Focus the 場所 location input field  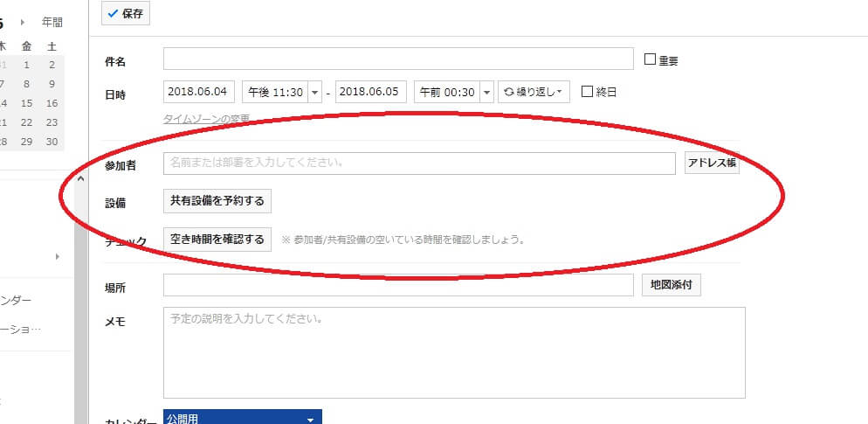coord(397,285)
